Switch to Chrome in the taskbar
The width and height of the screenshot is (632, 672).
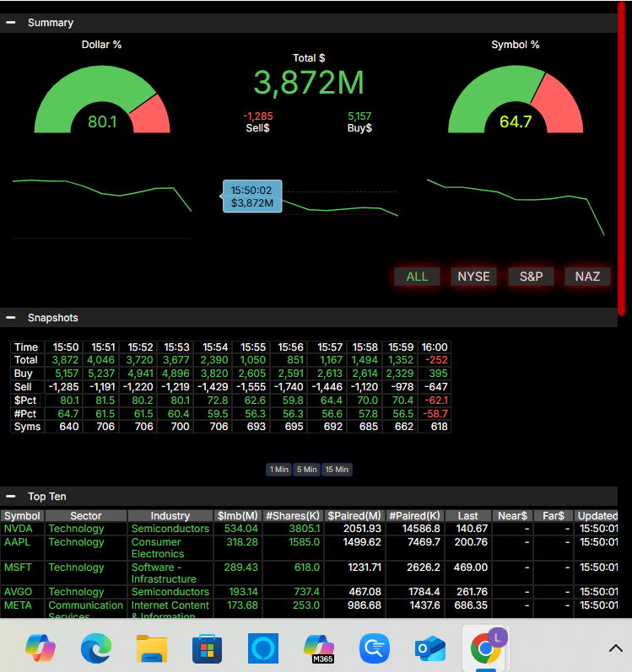pyautogui.click(x=486, y=648)
